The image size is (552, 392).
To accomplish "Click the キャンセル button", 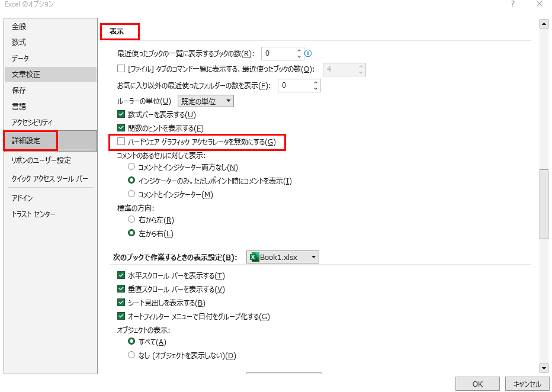I will click(x=527, y=384).
